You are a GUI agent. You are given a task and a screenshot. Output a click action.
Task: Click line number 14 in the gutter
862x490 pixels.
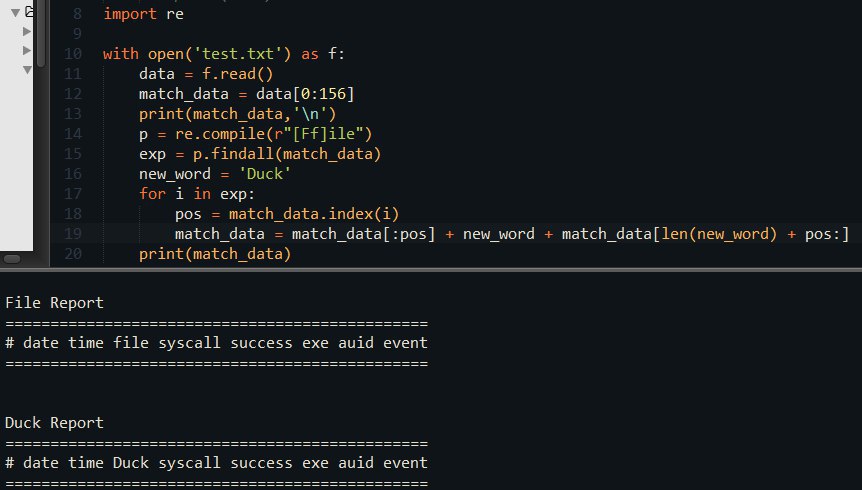point(73,134)
